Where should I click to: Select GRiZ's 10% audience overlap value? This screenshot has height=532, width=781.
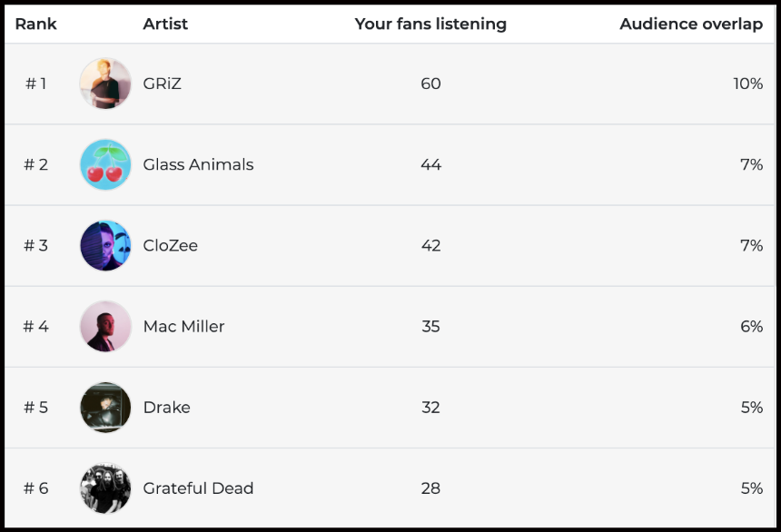click(x=747, y=84)
